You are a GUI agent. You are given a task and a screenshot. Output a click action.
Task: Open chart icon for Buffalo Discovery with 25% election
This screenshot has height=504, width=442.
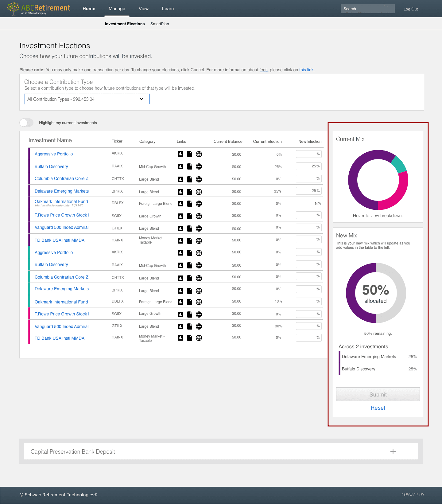[x=180, y=166]
